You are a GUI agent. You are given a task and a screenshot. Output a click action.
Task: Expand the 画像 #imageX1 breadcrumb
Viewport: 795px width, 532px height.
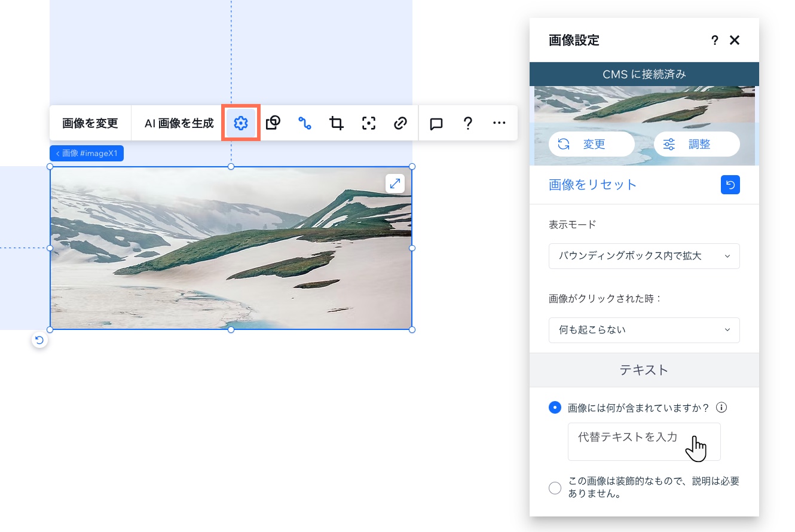coord(86,153)
